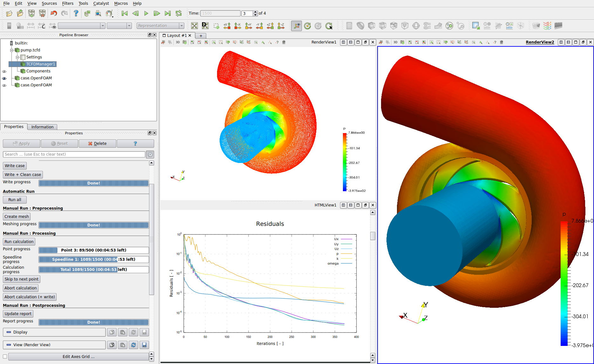Screen dimensions: 594x364
Task: Switch to the Information tab
Action: pos(42,127)
